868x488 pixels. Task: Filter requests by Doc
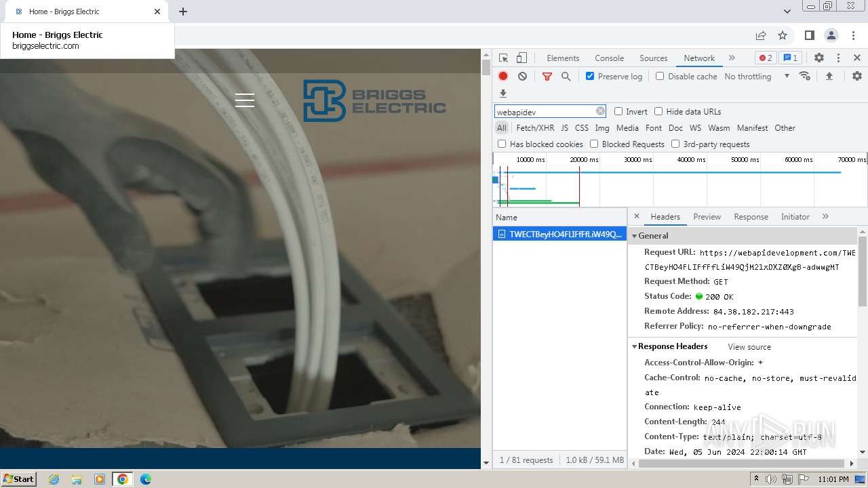675,128
